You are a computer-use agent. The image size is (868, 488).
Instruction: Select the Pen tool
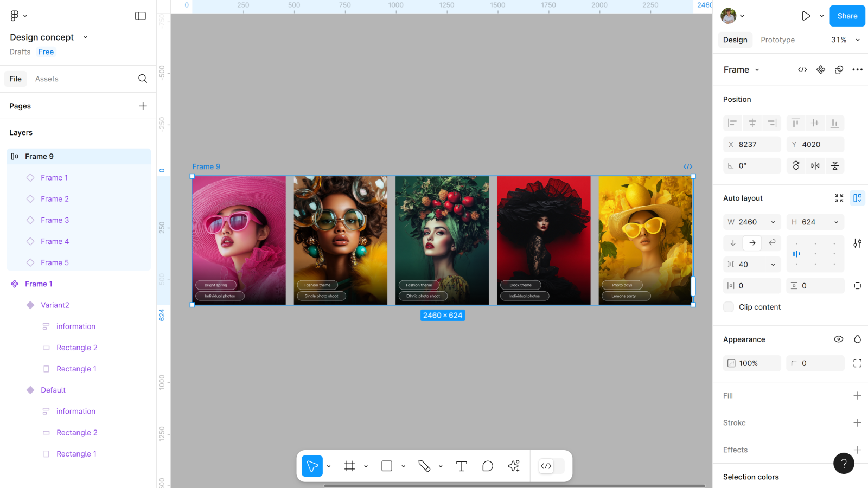pyautogui.click(x=424, y=466)
